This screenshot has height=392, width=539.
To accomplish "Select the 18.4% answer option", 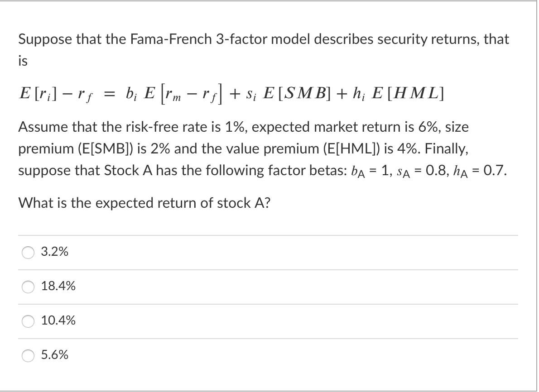I will (60, 287).
